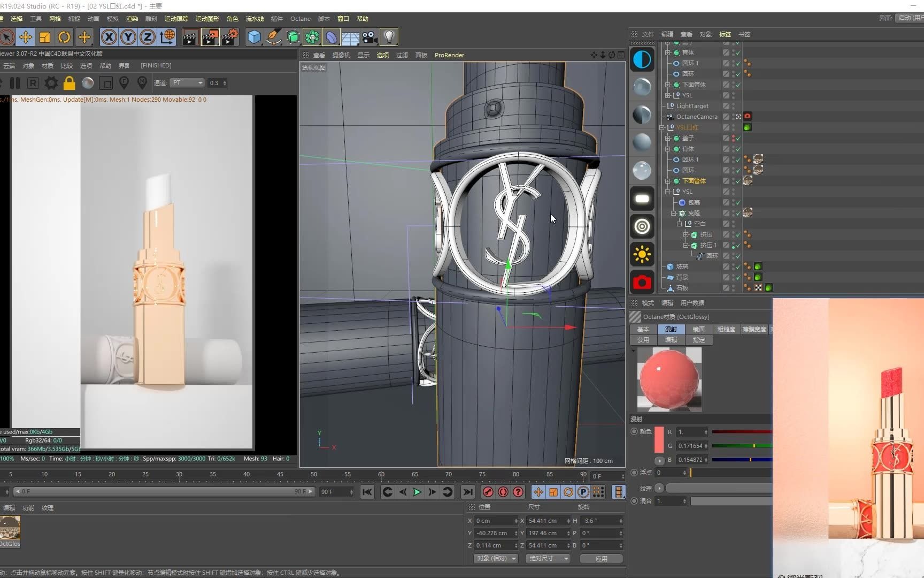Viewport: 924px width, 578px height.
Task: Add a Floor environment object
Action: 351,38
